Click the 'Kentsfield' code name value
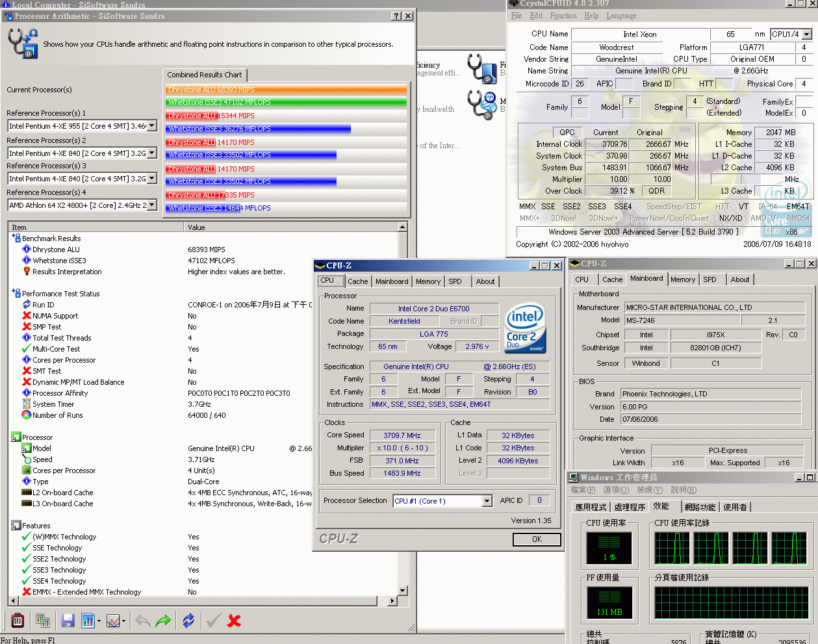The image size is (818, 644). tap(404, 321)
